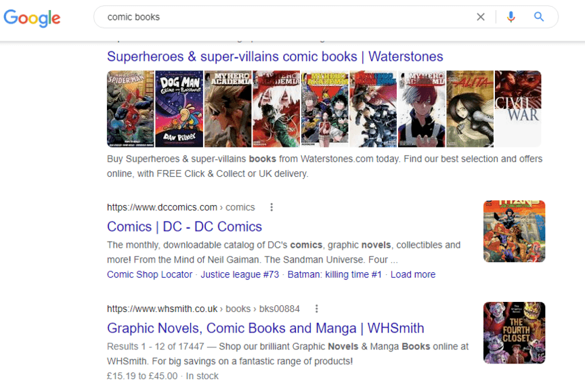This screenshot has height=392, width=585.
Task: Open the Titans Academy thumbnail image
Action: 514,232
